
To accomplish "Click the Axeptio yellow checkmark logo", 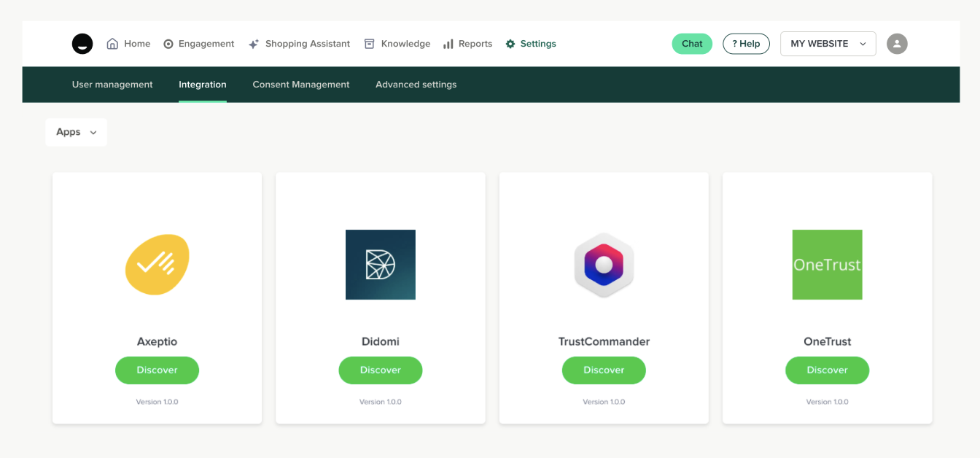I will pyautogui.click(x=157, y=264).
